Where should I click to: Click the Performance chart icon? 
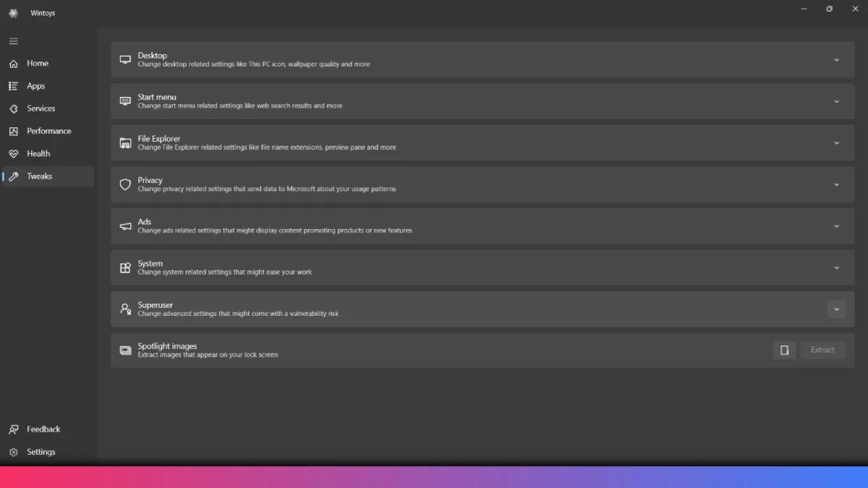[x=13, y=131]
